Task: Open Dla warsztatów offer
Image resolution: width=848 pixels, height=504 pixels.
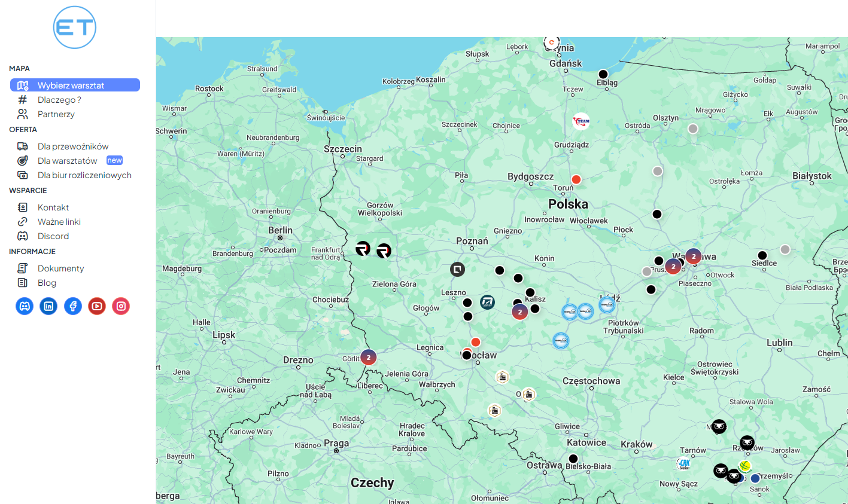Action: [x=68, y=161]
